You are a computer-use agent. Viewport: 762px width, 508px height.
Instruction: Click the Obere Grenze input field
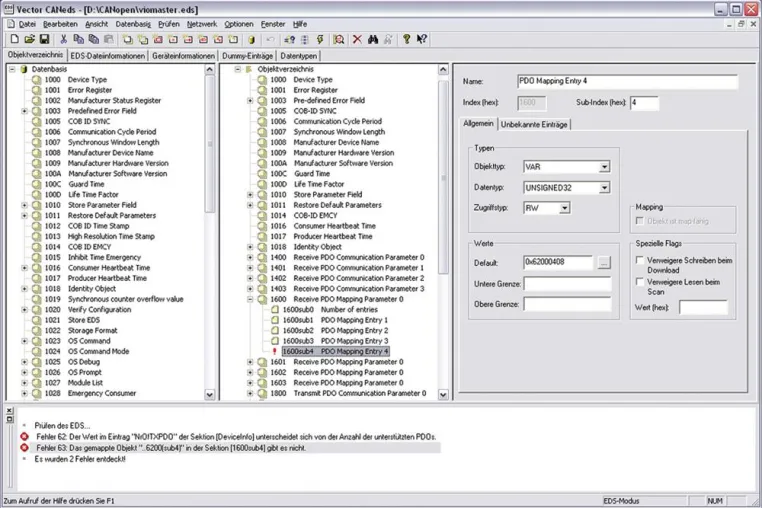[567, 304]
